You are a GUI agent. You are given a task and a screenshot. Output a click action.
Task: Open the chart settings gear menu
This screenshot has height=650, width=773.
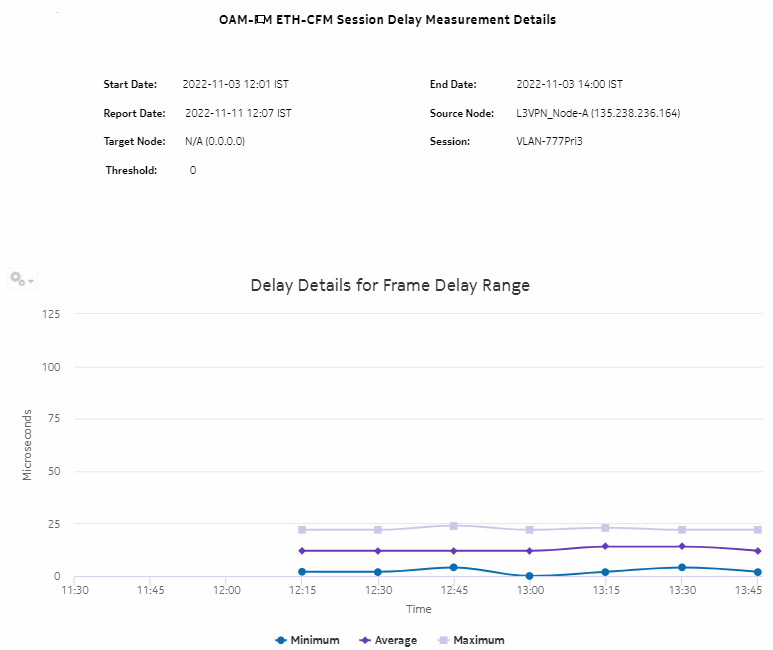click(x=22, y=279)
